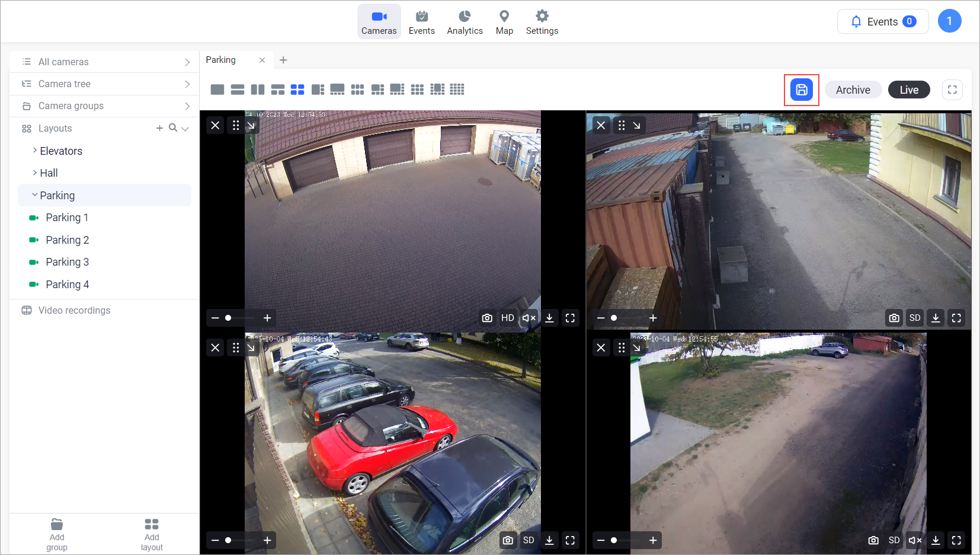Collapse the Parking layout
Image resolution: width=980 pixels, height=555 pixels.
[35, 195]
